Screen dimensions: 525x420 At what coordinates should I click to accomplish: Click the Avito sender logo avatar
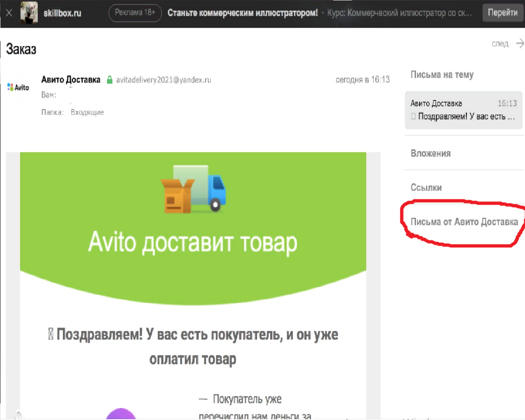pos(18,87)
